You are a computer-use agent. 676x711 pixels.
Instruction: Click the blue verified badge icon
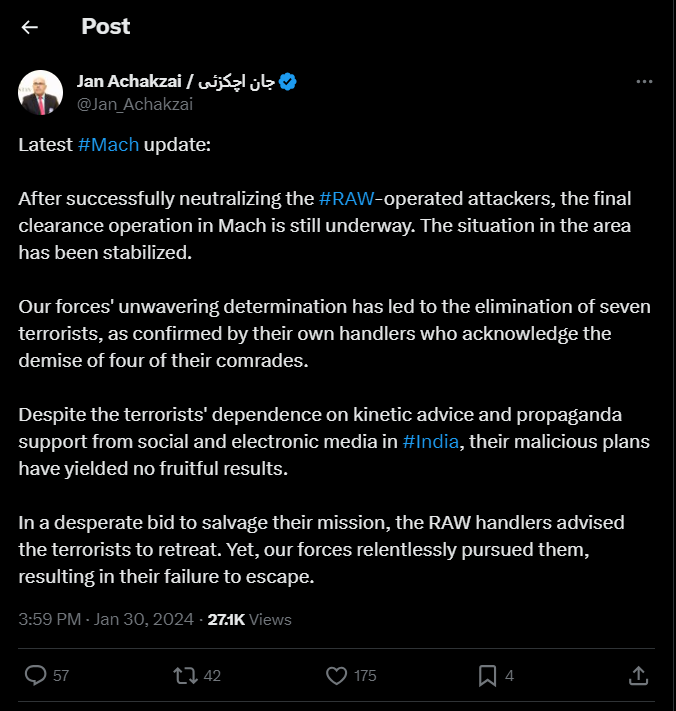click(287, 82)
